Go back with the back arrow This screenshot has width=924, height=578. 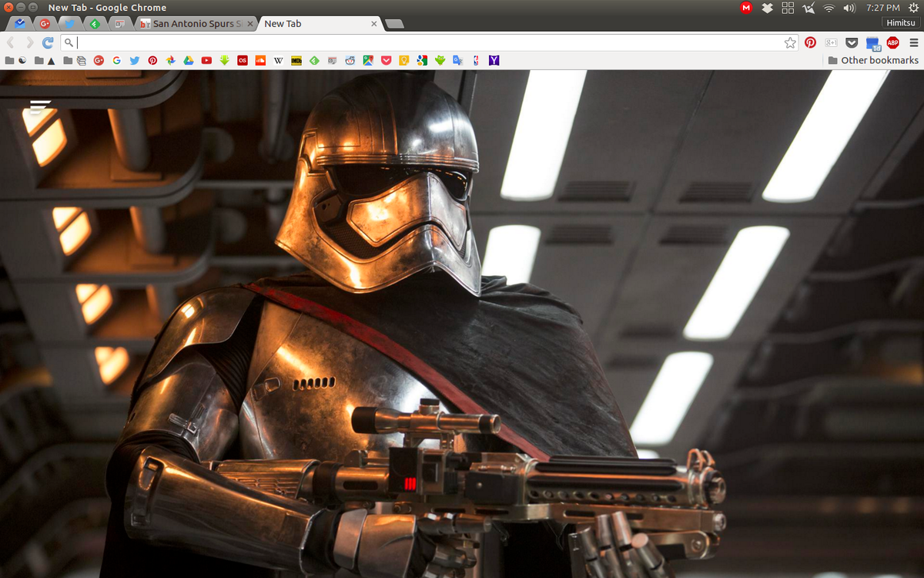(11, 43)
